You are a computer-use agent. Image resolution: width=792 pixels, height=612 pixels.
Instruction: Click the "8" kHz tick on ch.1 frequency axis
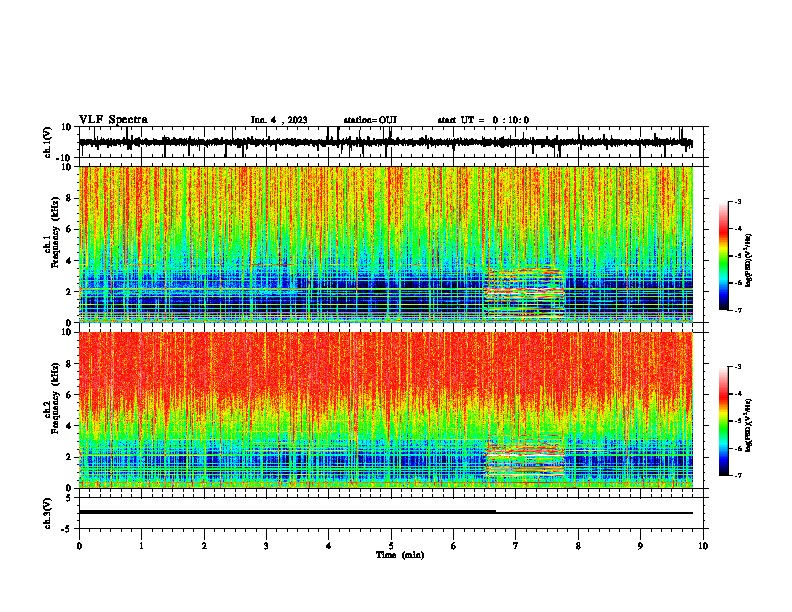pyautogui.click(x=69, y=198)
